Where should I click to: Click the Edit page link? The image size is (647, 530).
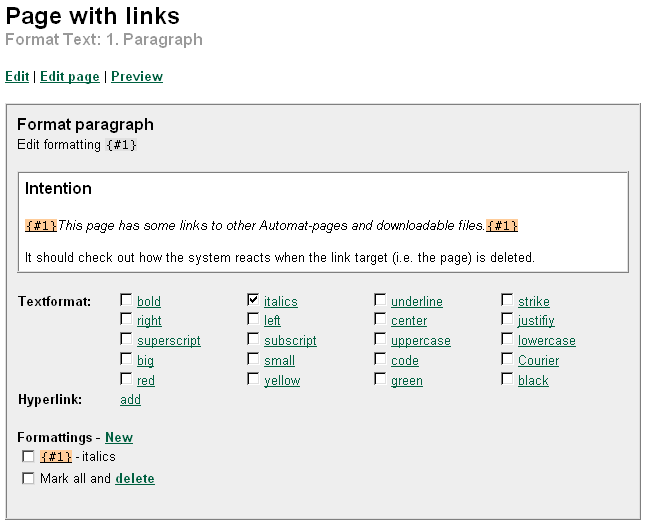pyautogui.click(x=70, y=76)
